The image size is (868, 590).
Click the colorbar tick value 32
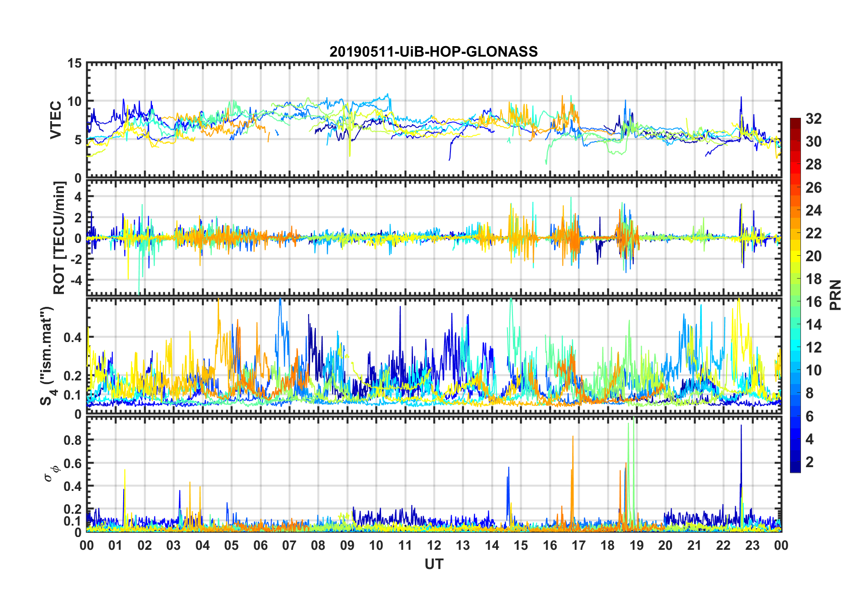pos(814,119)
